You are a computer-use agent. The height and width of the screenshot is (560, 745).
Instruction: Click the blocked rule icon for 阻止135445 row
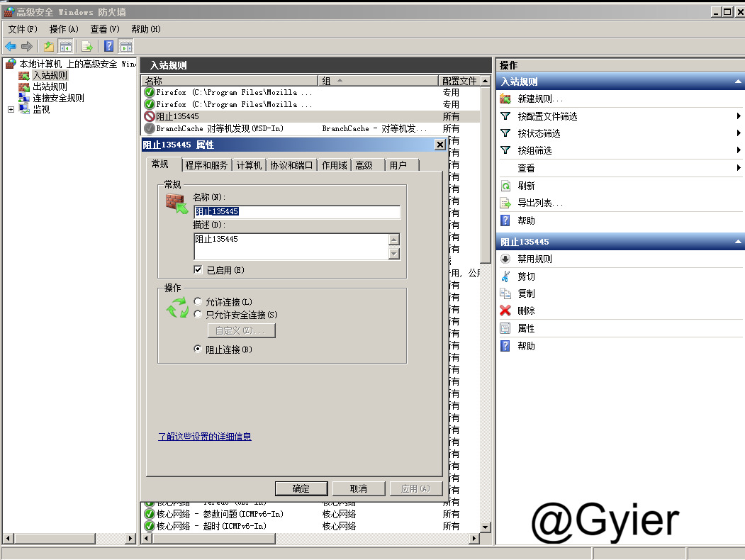coord(150,116)
